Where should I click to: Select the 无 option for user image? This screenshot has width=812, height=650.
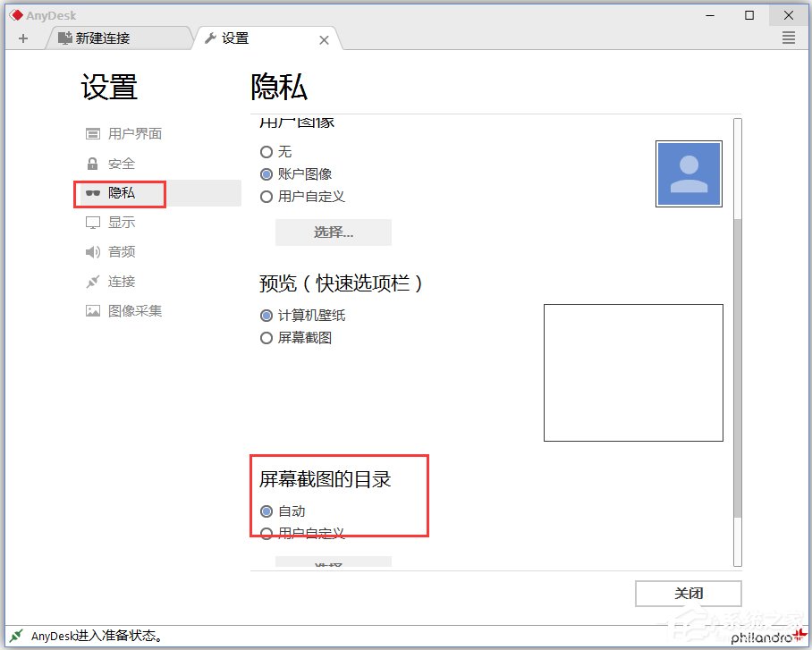click(266, 152)
